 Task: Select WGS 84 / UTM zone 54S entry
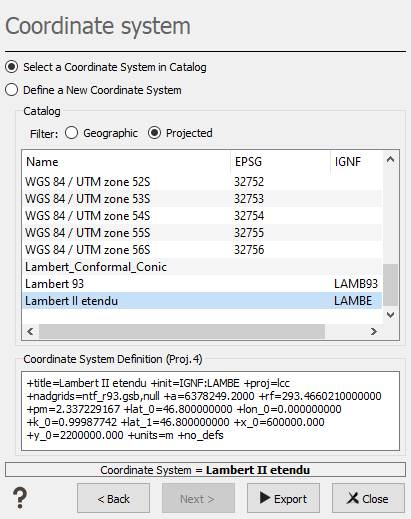point(202,216)
